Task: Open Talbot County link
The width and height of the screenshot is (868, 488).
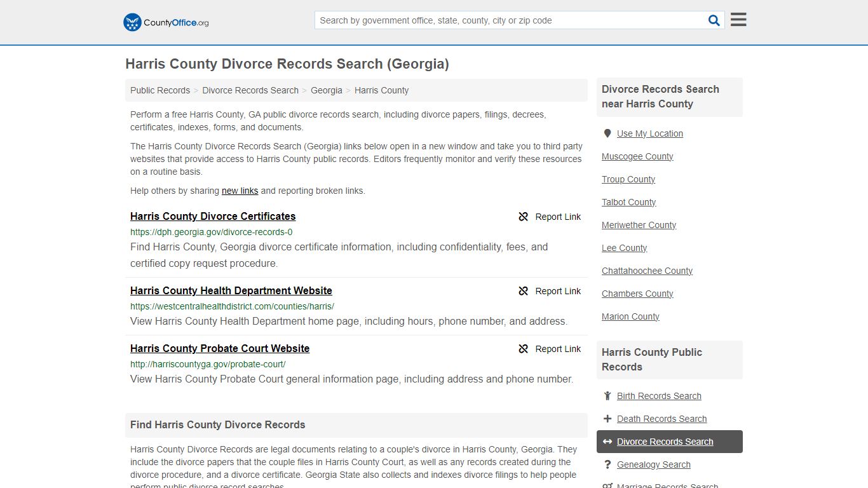Action: coord(628,202)
